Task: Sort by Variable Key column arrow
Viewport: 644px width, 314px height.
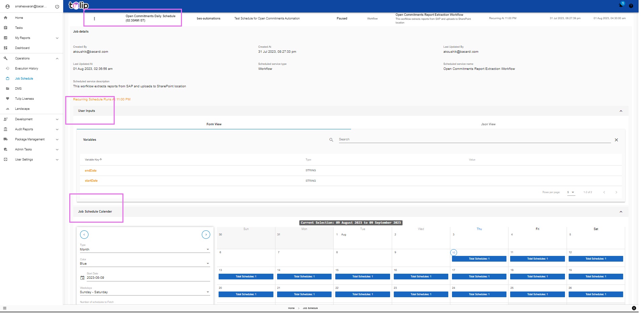Action: click(x=101, y=160)
